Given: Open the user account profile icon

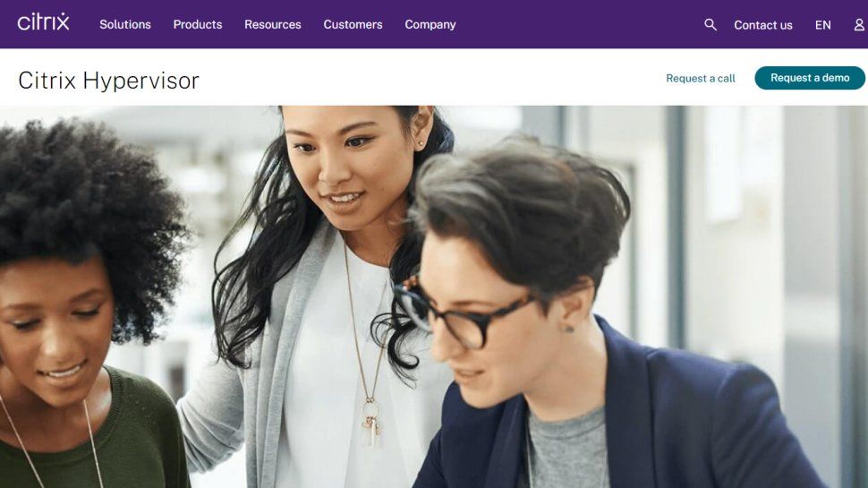Looking at the screenshot, I should (860, 25).
